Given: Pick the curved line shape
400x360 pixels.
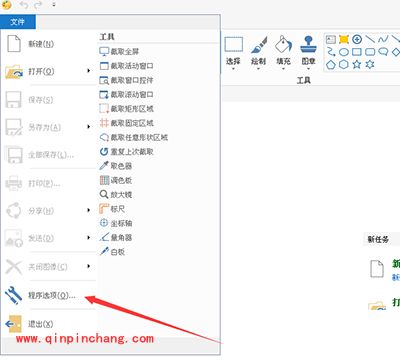Looking at the screenshot, I should coord(383,40).
